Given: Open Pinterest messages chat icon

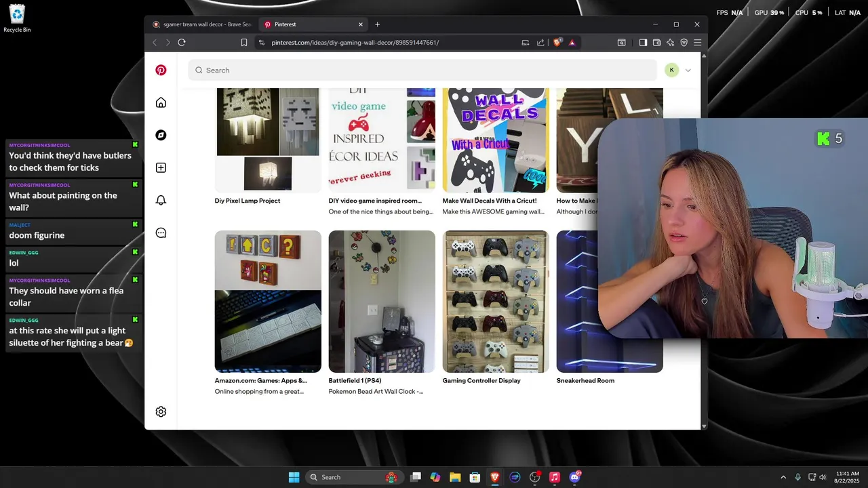Looking at the screenshot, I should [161, 232].
